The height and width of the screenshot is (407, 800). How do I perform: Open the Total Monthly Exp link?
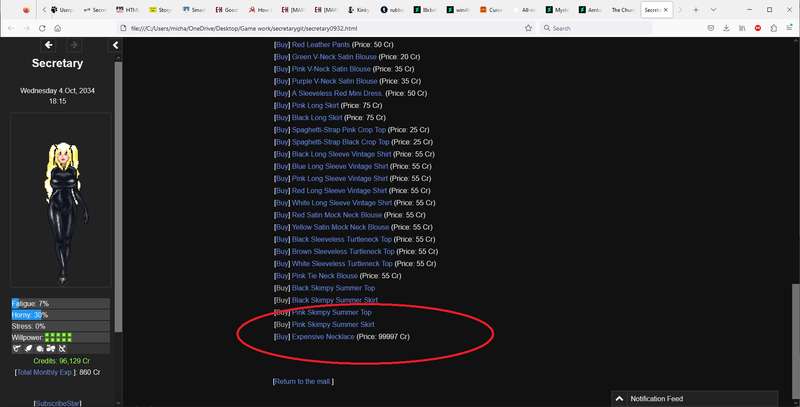[x=46, y=372]
